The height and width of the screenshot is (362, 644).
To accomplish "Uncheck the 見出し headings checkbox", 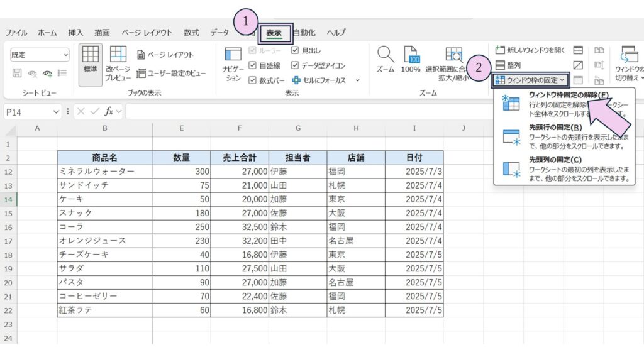I will tap(295, 50).
